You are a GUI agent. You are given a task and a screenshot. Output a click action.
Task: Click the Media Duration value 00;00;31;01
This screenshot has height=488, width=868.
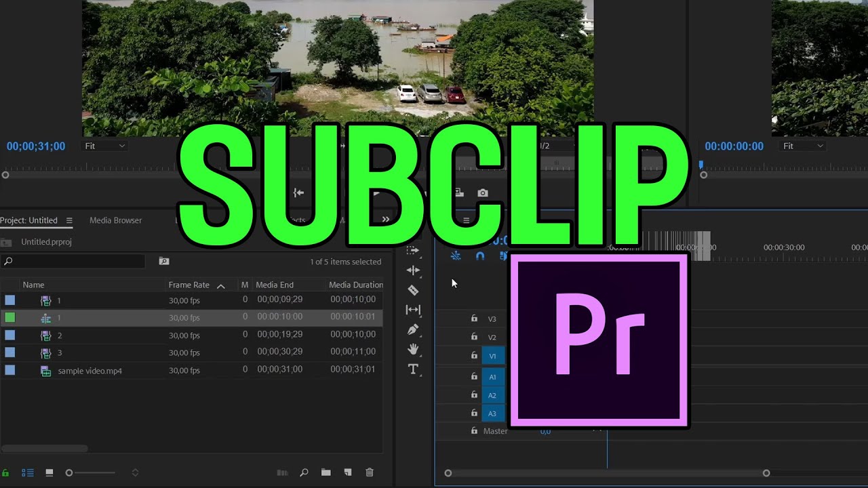pyautogui.click(x=353, y=369)
